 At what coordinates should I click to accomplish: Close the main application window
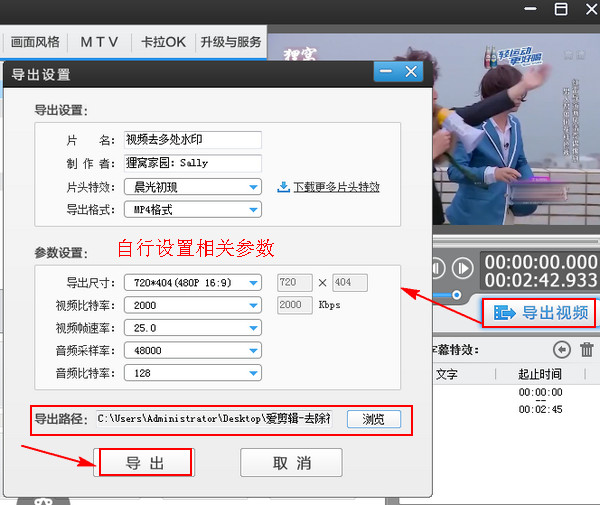point(592,9)
